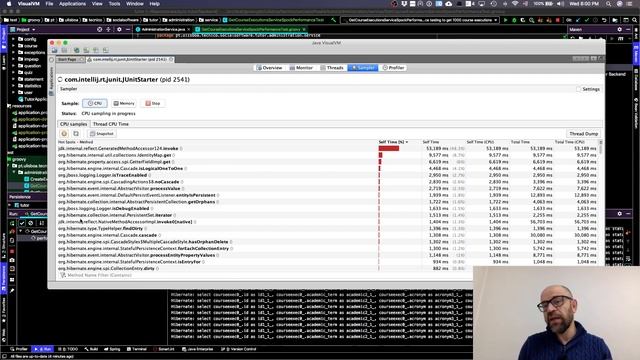
Task: Click the Project panel settings gear
Action: click(x=119, y=29)
